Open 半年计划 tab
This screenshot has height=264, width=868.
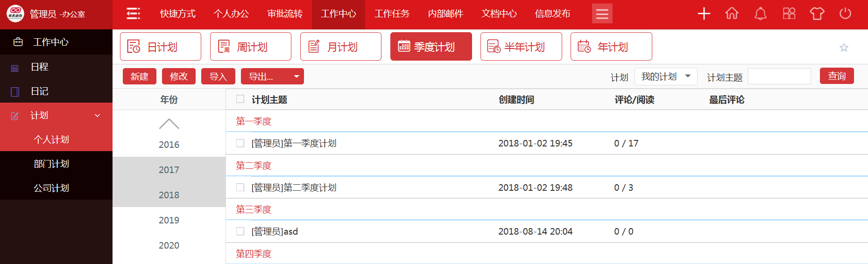click(x=521, y=47)
